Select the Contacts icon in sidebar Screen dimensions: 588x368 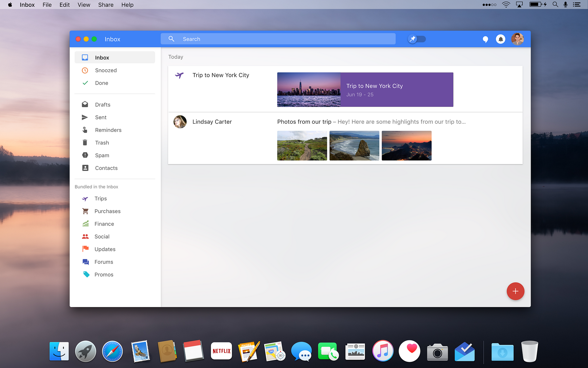coord(84,168)
